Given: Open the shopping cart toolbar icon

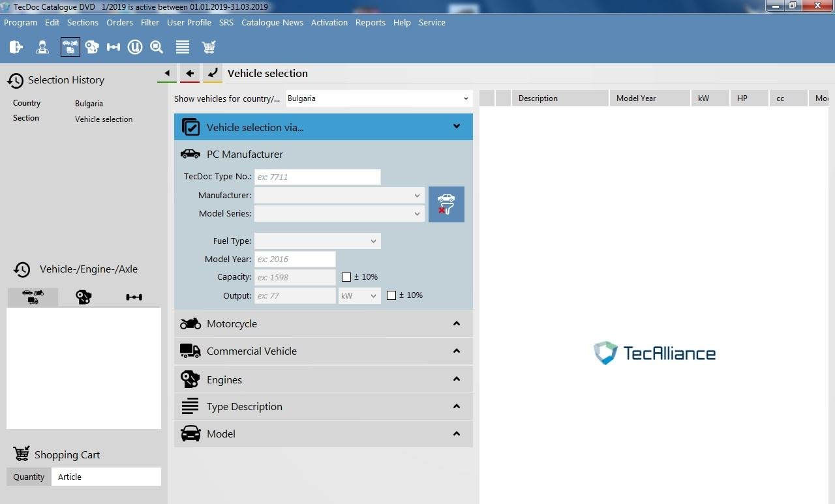Looking at the screenshot, I should tap(209, 47).
